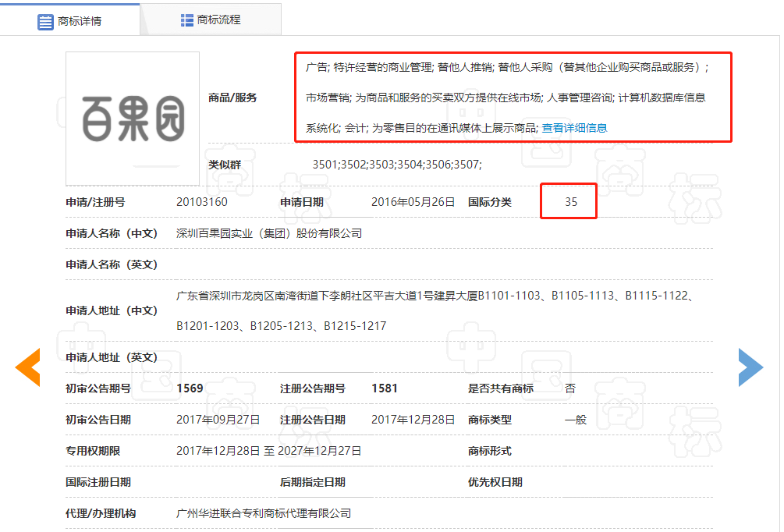Click agency name 广州华进联合专利商标代理有限公司
This screenshot has width=784, height=532.
264,513
